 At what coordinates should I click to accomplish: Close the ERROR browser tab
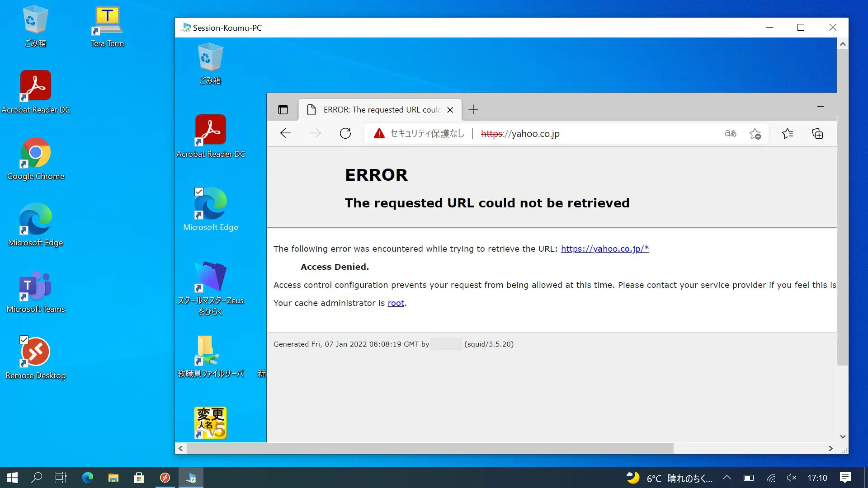point(450,110)
